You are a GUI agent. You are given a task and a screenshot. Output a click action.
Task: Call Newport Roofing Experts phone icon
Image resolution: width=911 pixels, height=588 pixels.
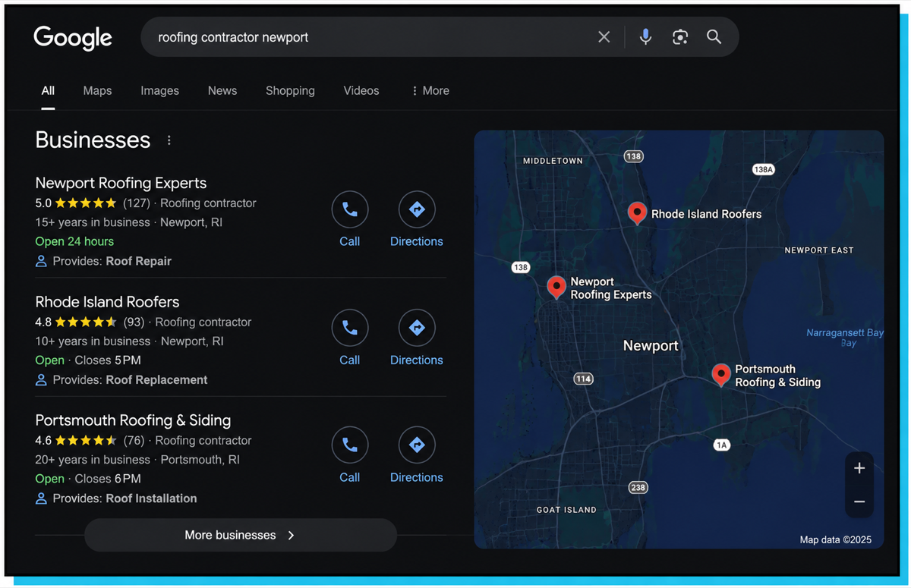350,209
